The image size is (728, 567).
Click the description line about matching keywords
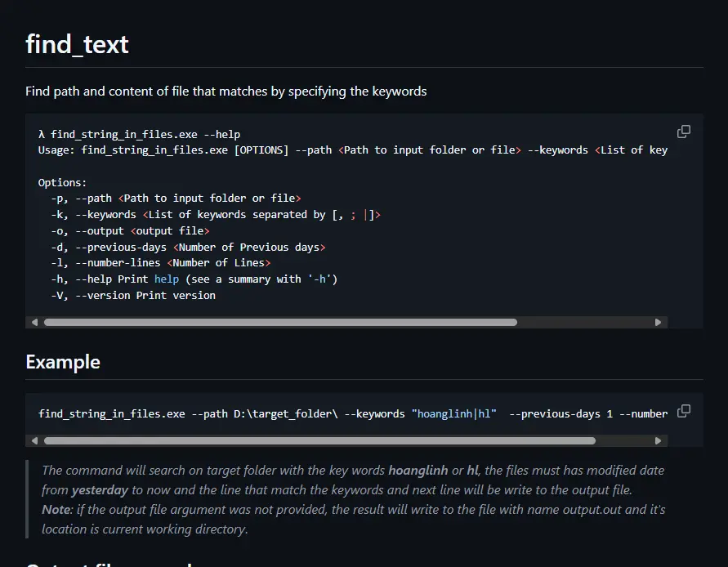pyautogui.click(x=226, y=92)
